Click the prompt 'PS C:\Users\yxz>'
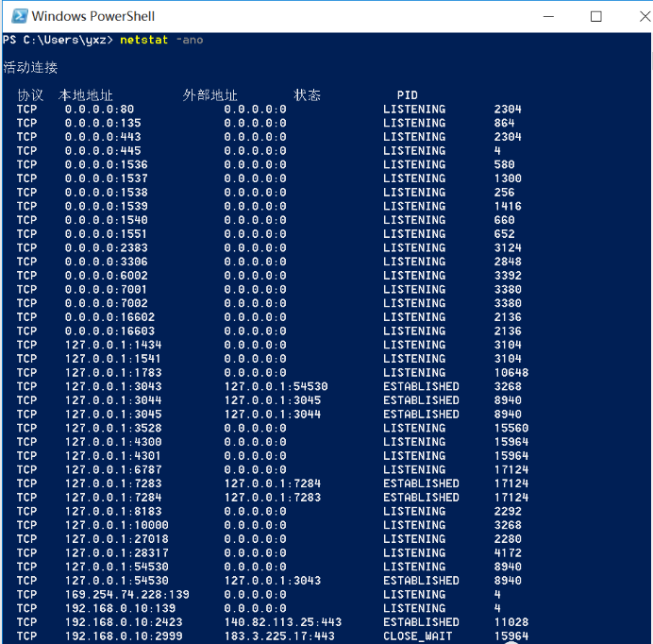Image resolution: width=653 pixels, height=644 pixels. tap(58, 40)
